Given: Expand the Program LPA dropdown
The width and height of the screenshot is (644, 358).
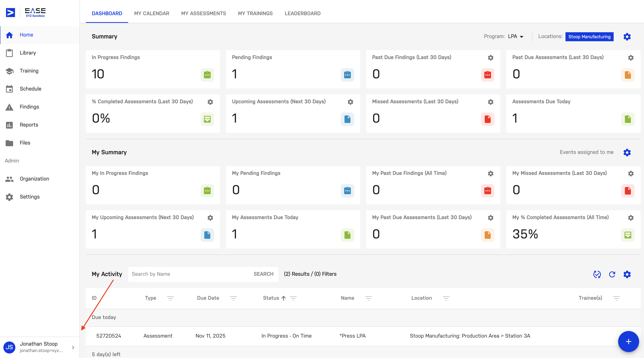Looking at the screenshot, I should [x=516, y=37].
